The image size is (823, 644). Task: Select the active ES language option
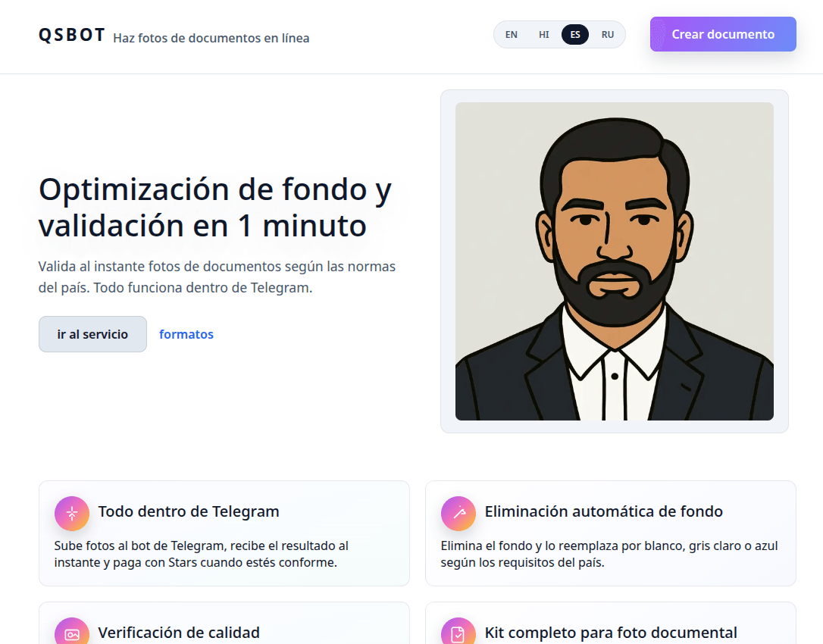[575, 35]
